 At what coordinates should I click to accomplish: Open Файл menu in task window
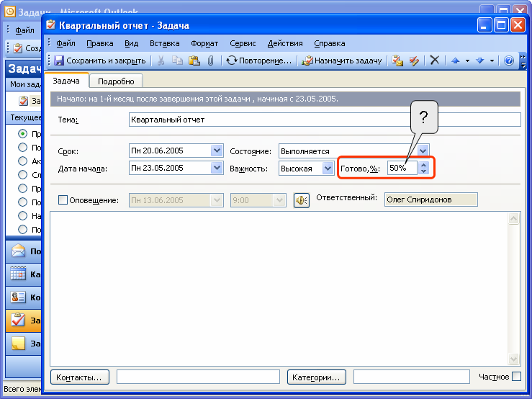(x=66, y=43)
